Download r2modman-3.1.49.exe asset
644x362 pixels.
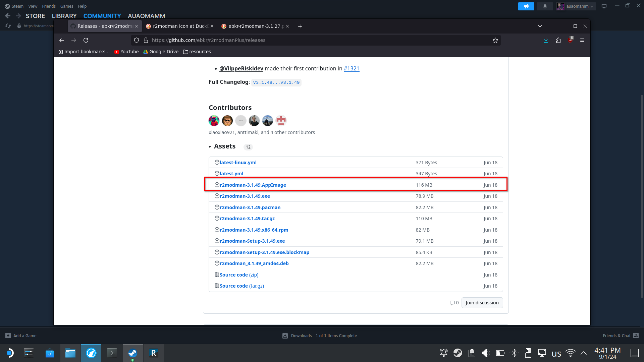tap(245, 196)
